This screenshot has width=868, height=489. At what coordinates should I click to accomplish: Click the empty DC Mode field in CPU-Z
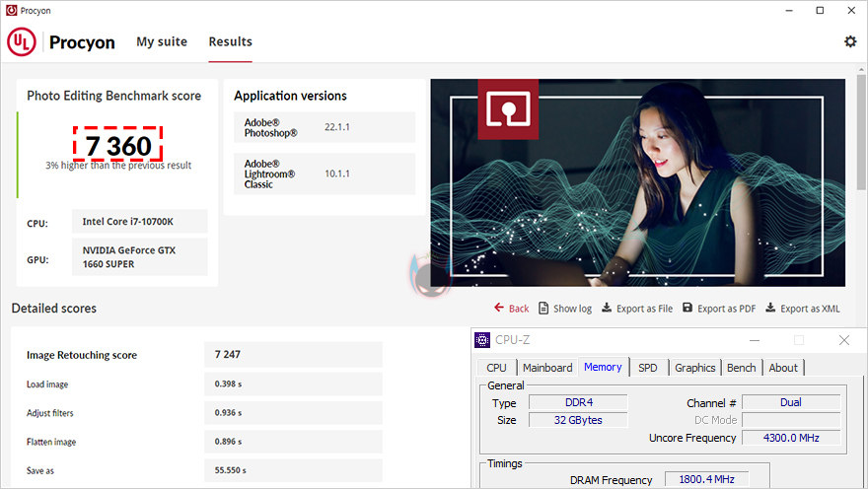[x=791, y=420]
